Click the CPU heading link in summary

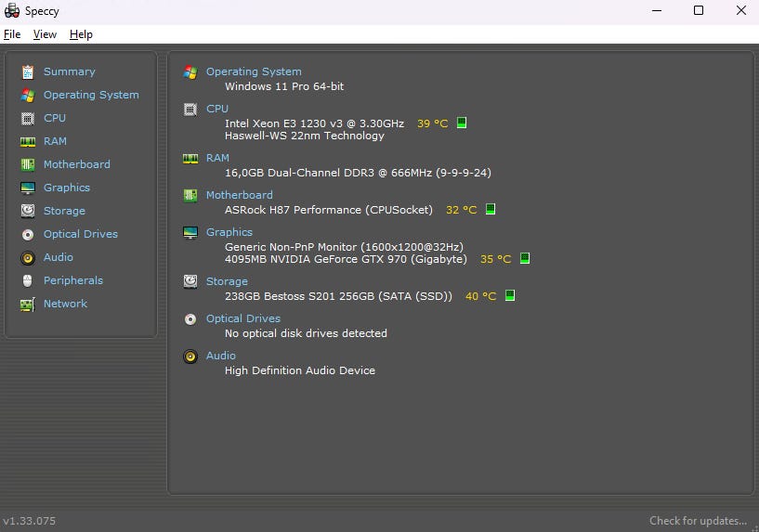(x=217, y=109)
